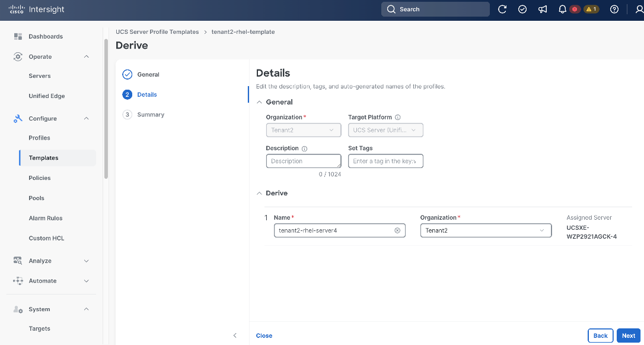Open the help question mark icon
The image size is (644, 345).
(x=614, y=10)
